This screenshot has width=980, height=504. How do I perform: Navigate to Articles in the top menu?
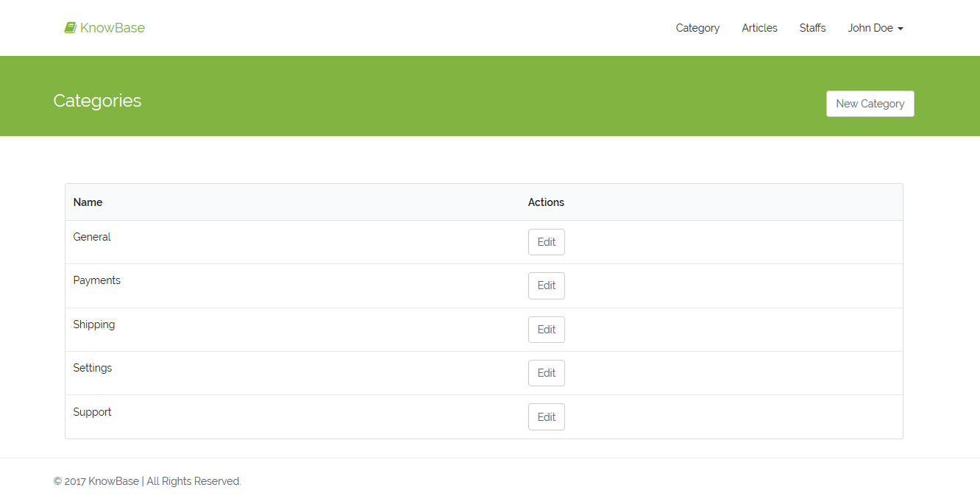tap(759, 28)
